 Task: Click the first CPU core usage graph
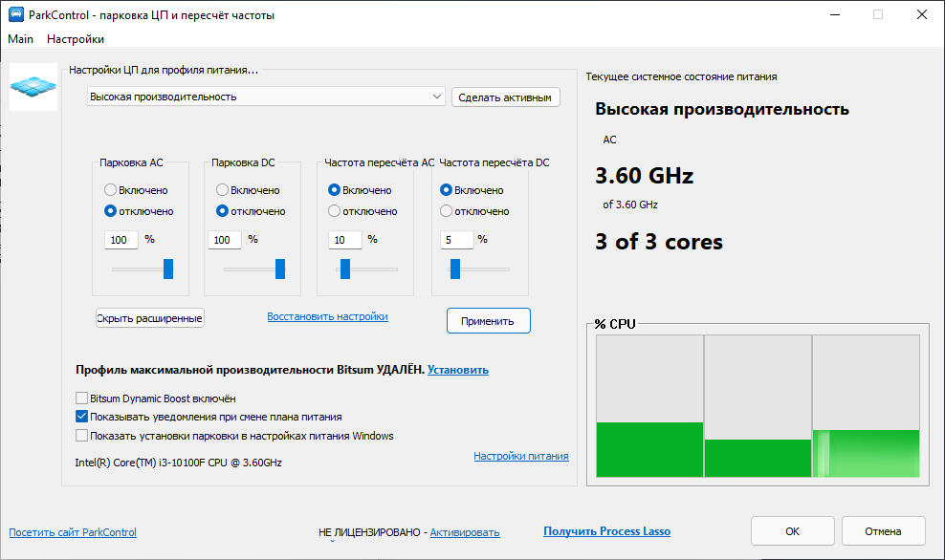(x=649, y=406)
